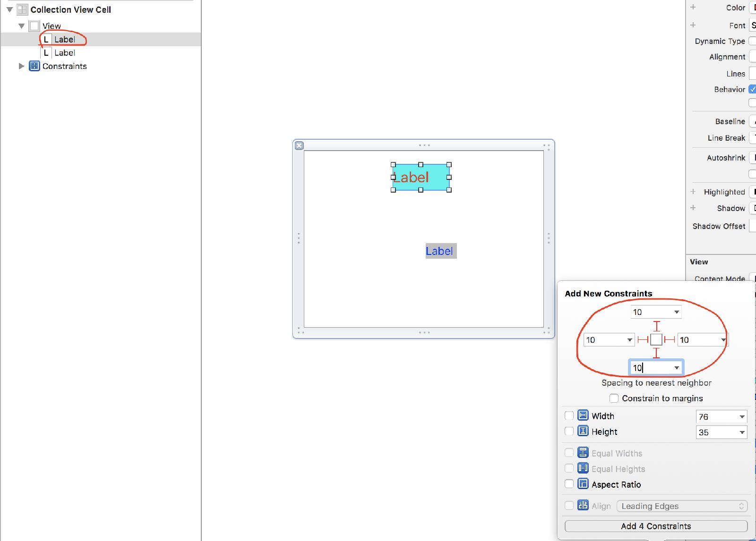Click the Add 4 Constraints button

point(656,526)
